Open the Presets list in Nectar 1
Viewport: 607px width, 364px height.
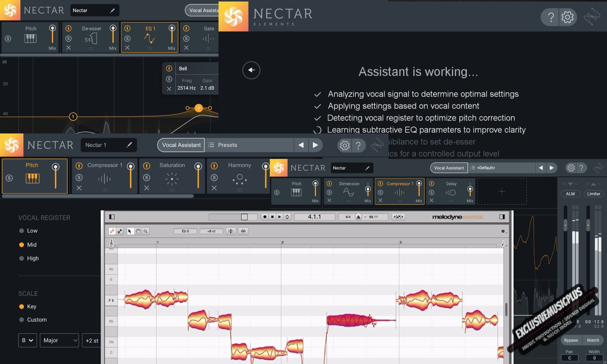click(249, 145)
